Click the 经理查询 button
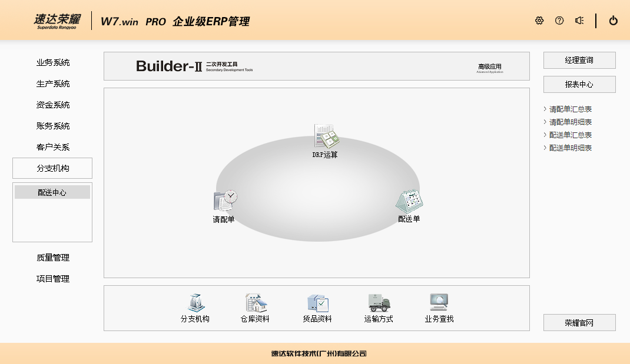 tap(579, 60)
